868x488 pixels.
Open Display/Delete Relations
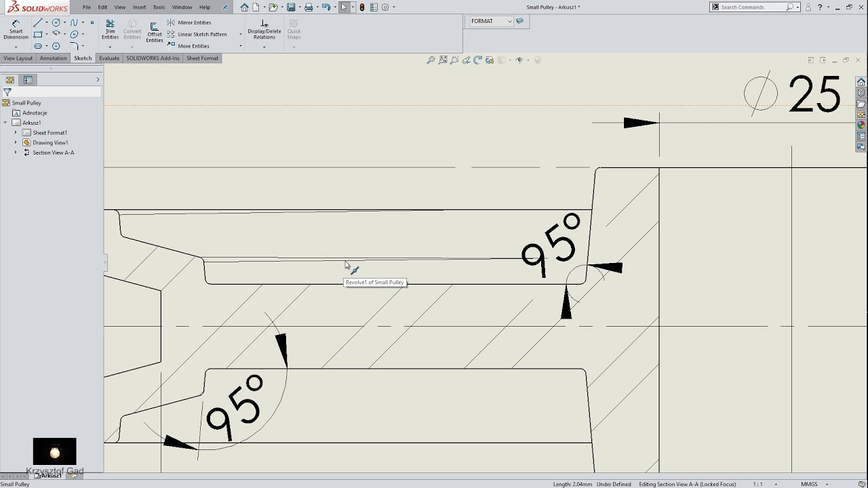point(264,30)
